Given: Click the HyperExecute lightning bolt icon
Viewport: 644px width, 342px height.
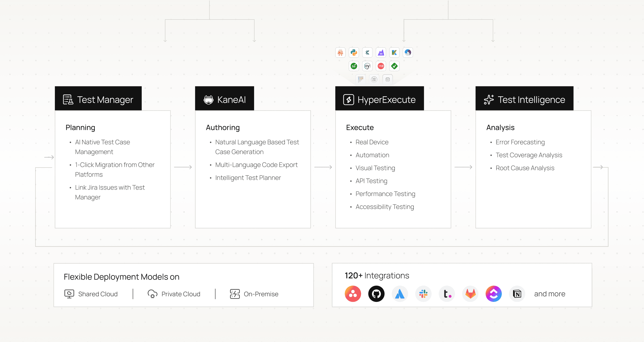Looking at the screenshot, I should point(348,99).
